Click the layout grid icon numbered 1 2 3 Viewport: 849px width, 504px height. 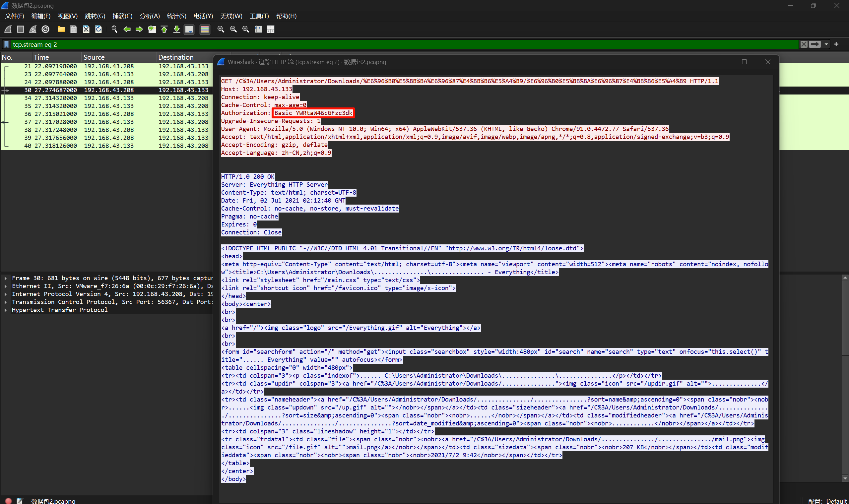pos(271,29)
